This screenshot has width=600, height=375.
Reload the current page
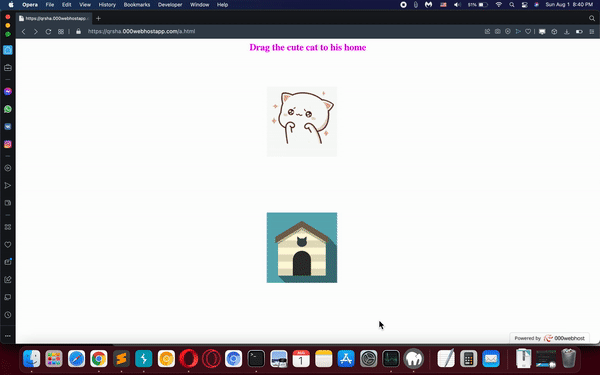(48, 31)
